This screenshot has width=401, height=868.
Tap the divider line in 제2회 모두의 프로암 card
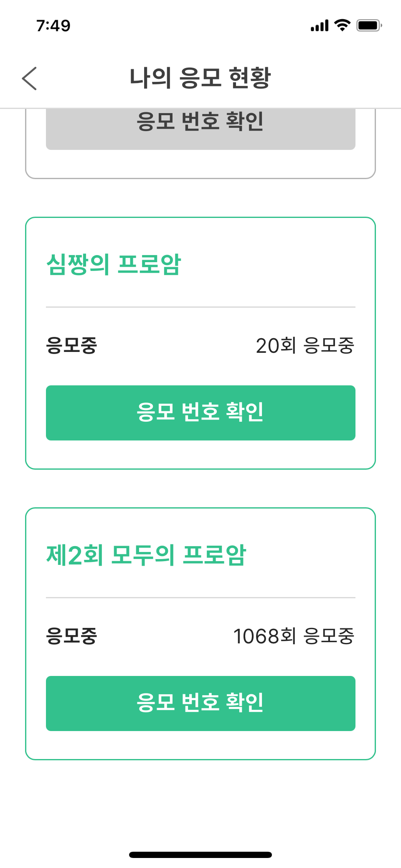(200, 597)
